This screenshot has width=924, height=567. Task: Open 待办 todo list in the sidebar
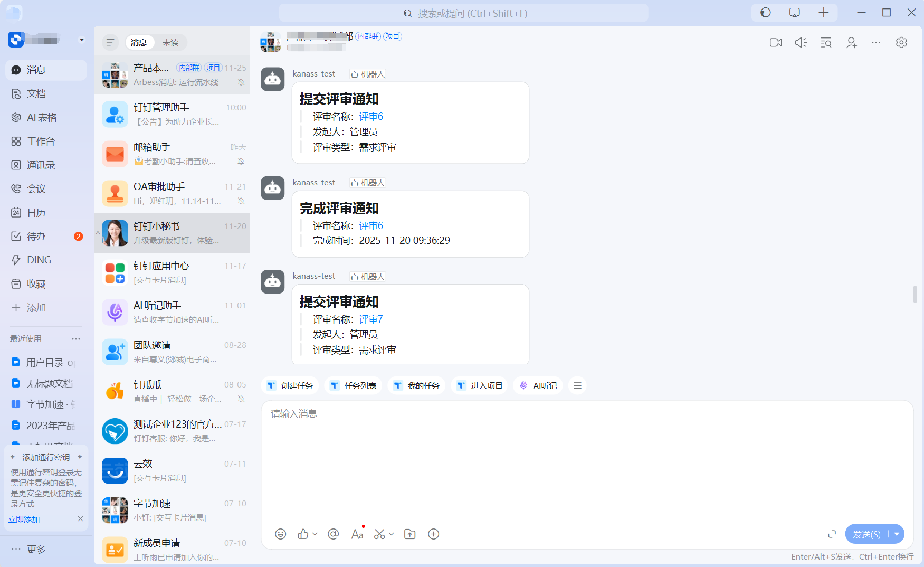pyautogui.click(x=46, y=236)
